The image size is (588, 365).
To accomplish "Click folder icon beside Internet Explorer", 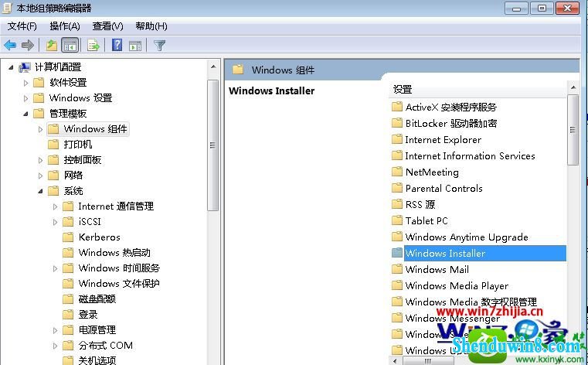I will (x=396, y=139).
